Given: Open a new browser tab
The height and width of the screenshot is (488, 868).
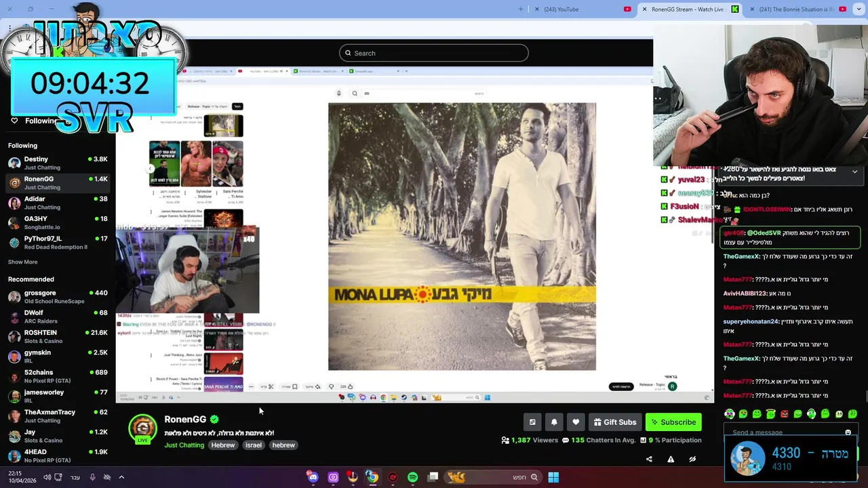Looking at the screenshot, I should click(521, 9).
